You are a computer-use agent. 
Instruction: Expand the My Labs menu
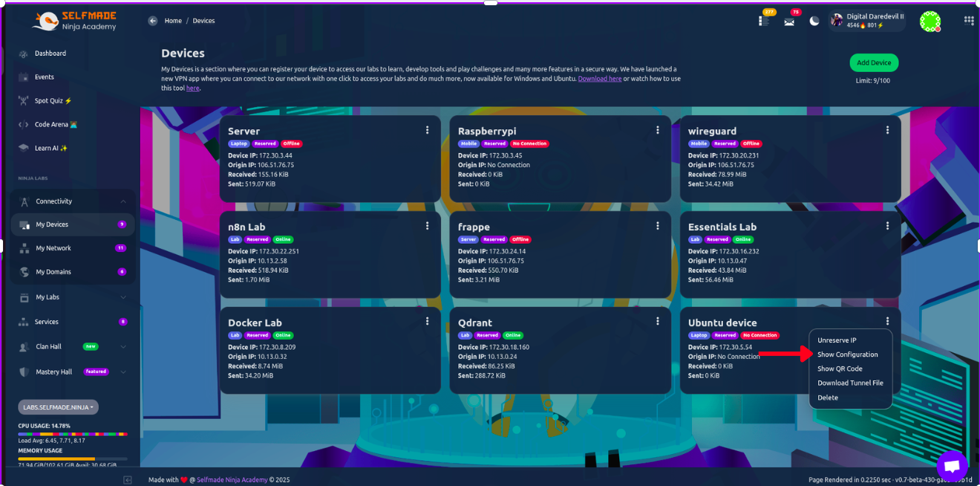123,297
